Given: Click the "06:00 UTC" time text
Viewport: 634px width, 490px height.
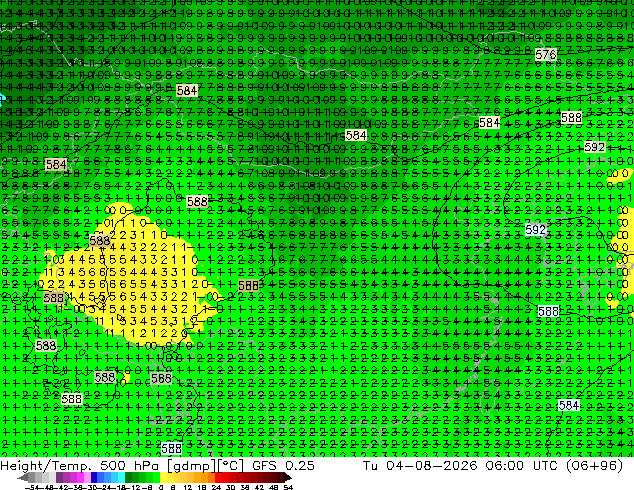Looking at the screenshot, I should [x=524, y=465].
